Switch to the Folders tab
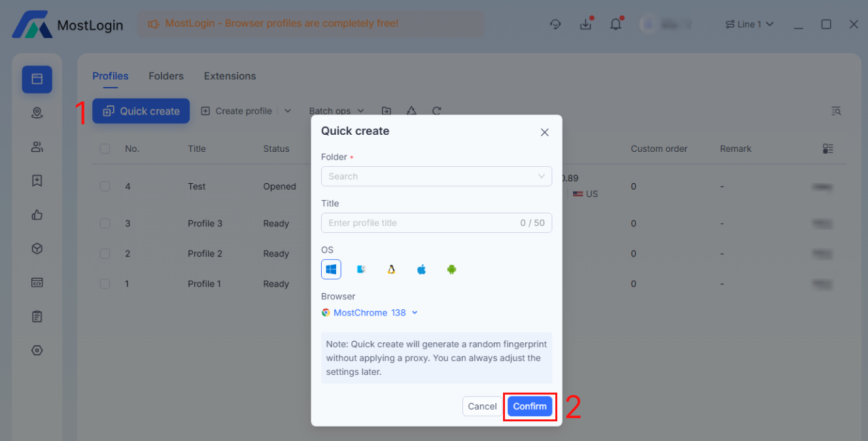This screenshot has height=441, width=868. (166, 76)
